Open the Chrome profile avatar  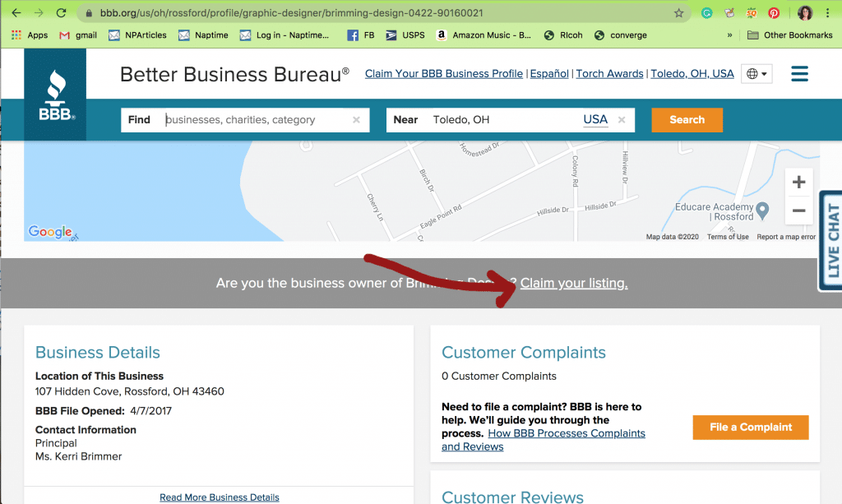[x=804, y=13]
